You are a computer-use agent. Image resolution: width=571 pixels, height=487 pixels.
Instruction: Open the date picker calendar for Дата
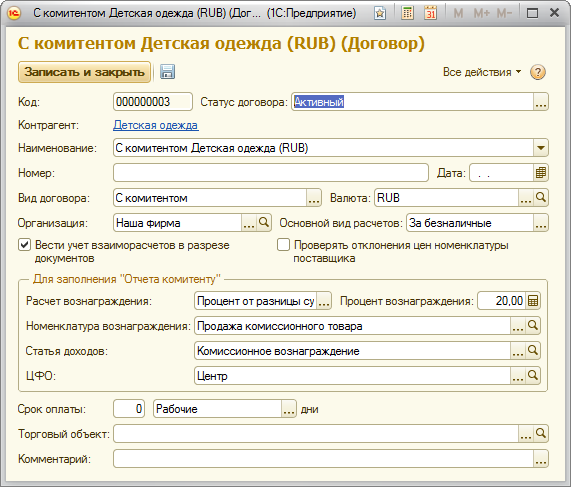coord(541,173)
